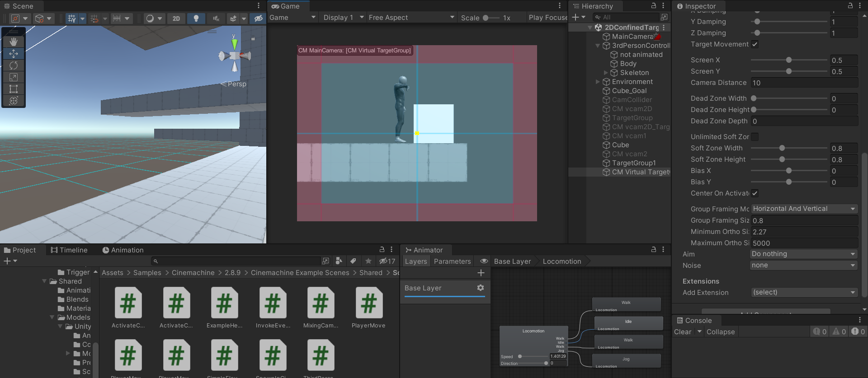Image resolution: width=868 pixels, height=378 pixels.
Task: Click Base Layer breadcrumb in Animator
Action: coord(512,261)
